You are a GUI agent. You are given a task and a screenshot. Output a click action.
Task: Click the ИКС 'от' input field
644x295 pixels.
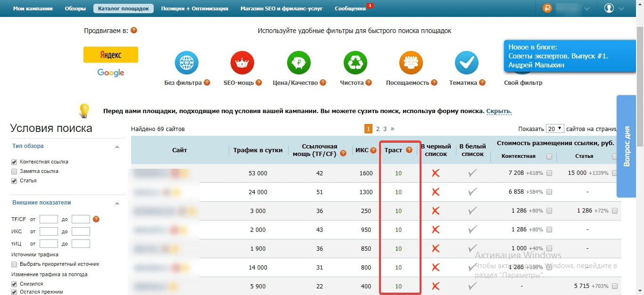49,231
